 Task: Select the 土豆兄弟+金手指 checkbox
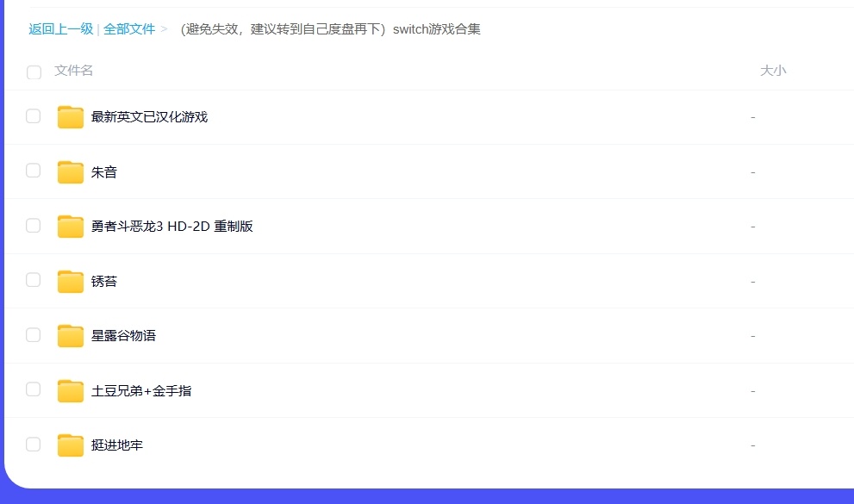click(x=34, y=389)
